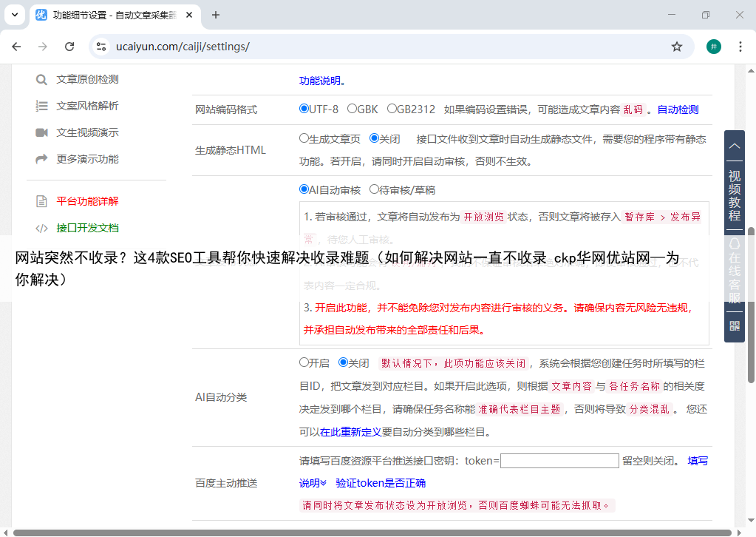The height and width of the screenshot is (537, 756).
Task: Bookmark this page with star icon
Action: pos(676,47)
